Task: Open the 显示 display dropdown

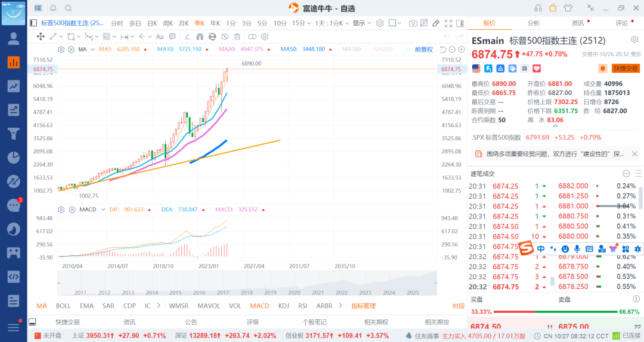Action: pos(362,23)
